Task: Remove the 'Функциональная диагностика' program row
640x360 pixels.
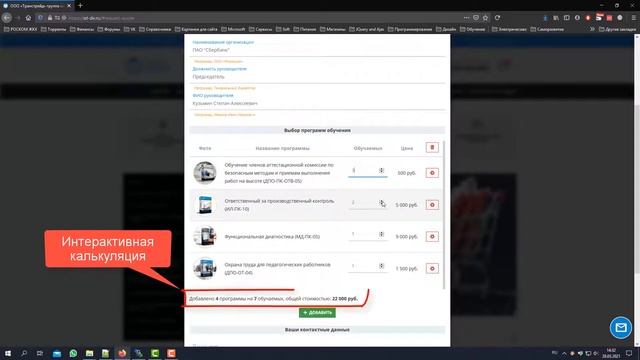Action: (x=432, y=236)
